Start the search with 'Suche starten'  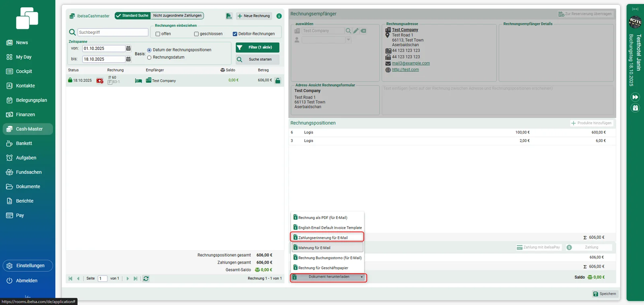click(258, 59)
